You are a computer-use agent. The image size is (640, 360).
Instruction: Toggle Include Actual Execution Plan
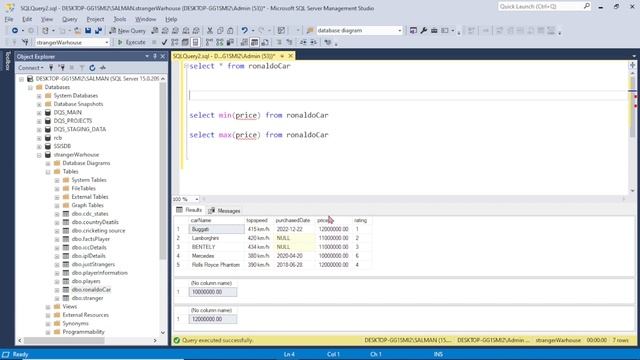click(x=209, y=42)
